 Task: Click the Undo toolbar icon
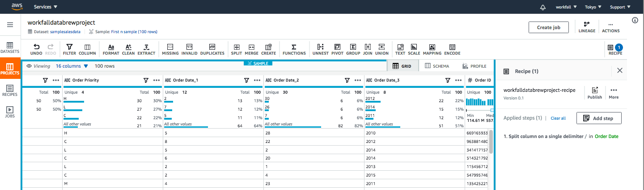point(36,49)
